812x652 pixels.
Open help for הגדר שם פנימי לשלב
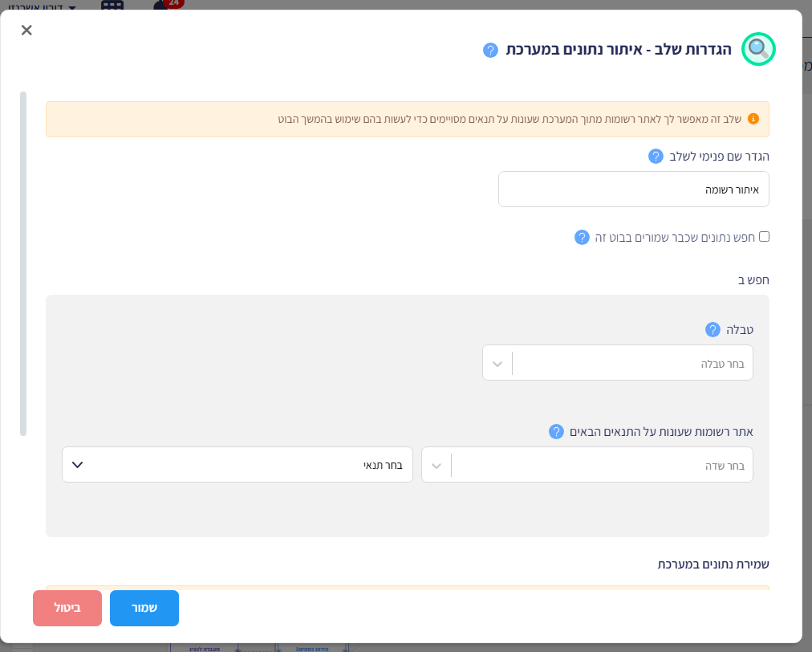[x=656, y=156]
